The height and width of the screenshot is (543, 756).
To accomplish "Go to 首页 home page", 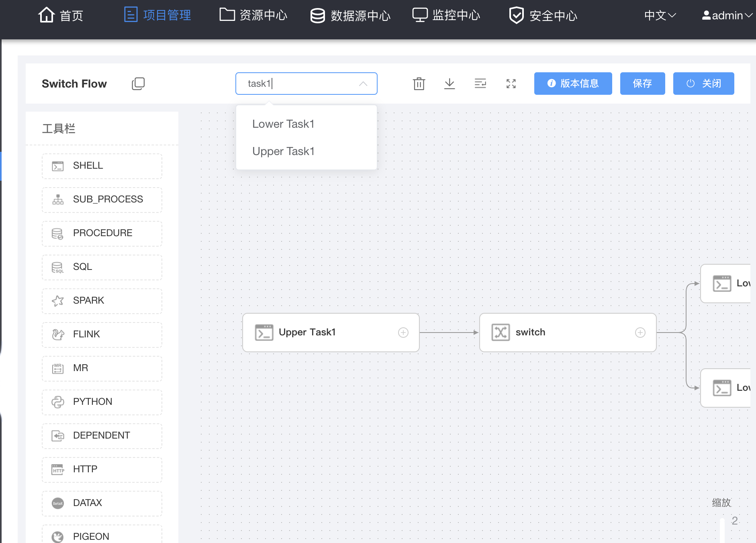I will tap(61, 15).
